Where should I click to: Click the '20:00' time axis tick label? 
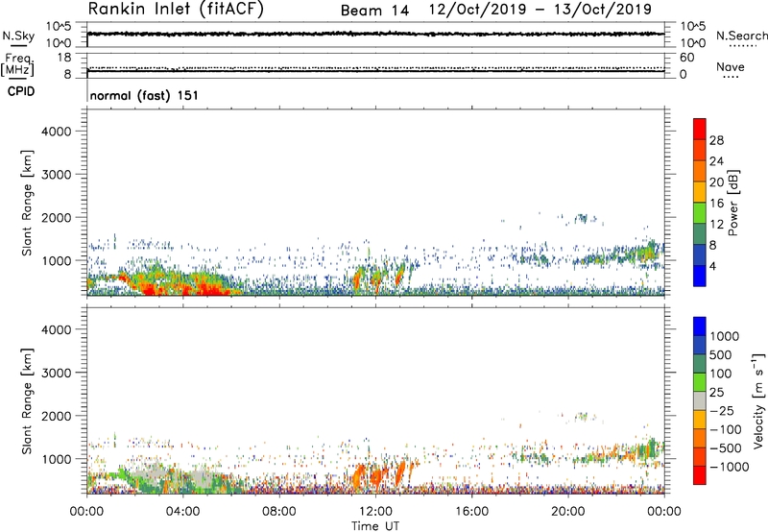pos(568,512)
